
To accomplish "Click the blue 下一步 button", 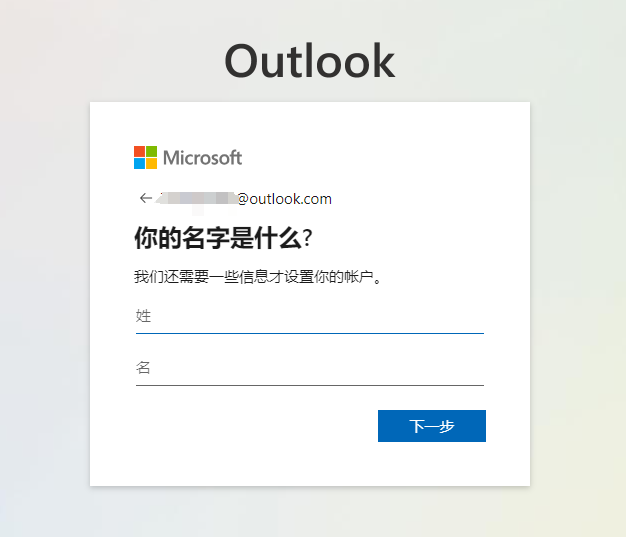I will [x=432, y=426].
